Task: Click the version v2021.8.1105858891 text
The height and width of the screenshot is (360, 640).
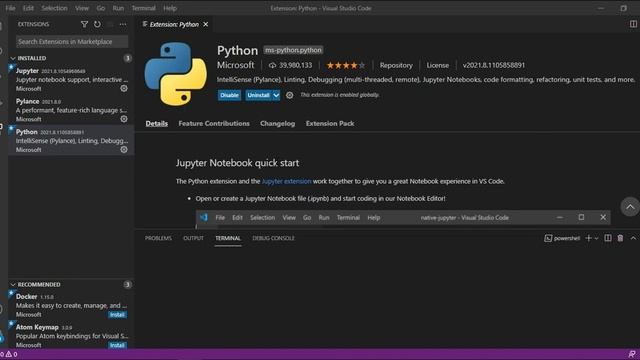Action: (x=493, y=65)
